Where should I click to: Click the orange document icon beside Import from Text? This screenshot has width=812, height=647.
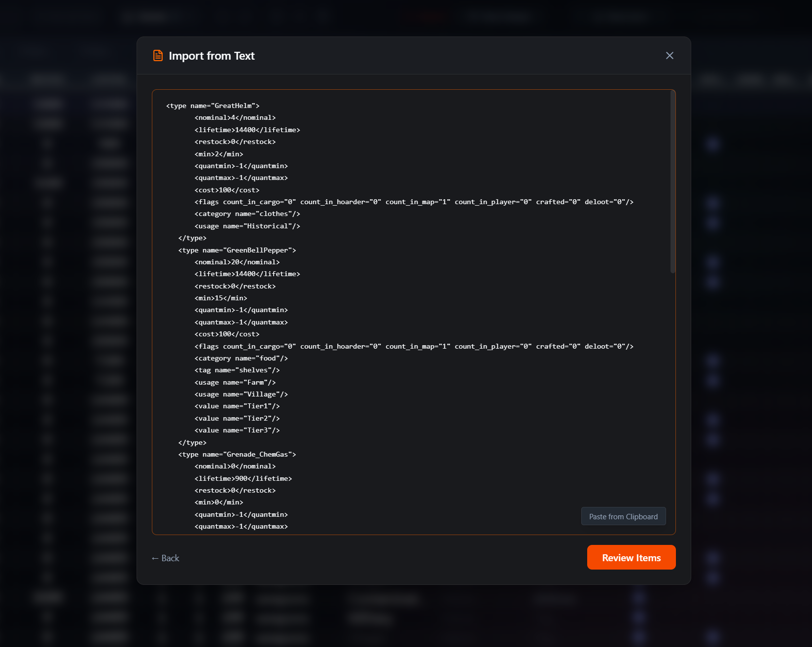158,55
